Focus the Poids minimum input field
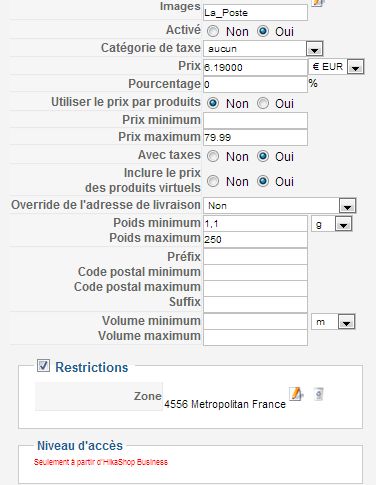 (x=255, y=223)
